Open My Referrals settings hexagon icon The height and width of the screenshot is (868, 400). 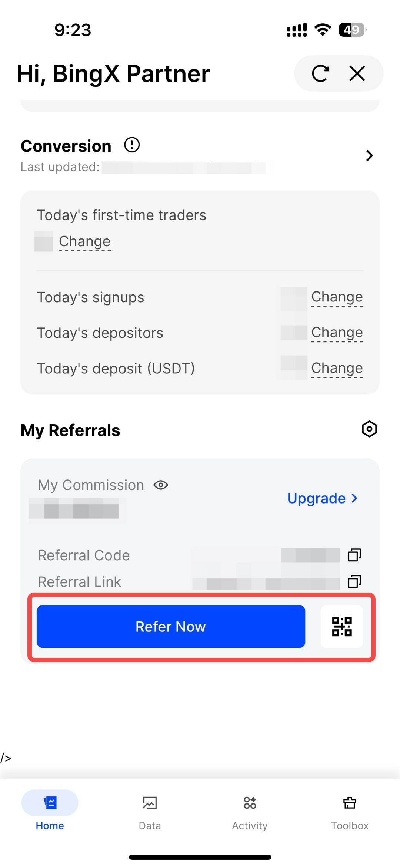(369, 429)
